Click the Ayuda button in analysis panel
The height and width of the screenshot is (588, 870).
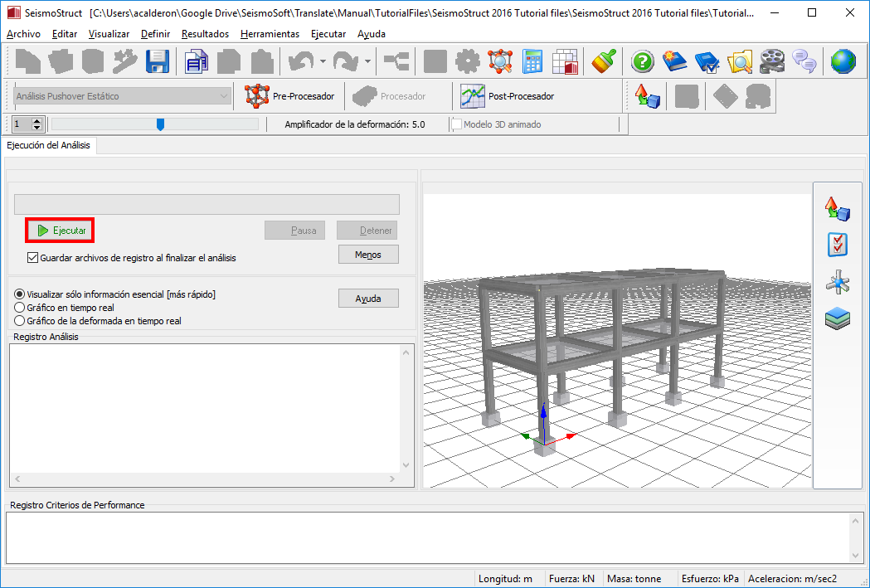tap(368, 299)
